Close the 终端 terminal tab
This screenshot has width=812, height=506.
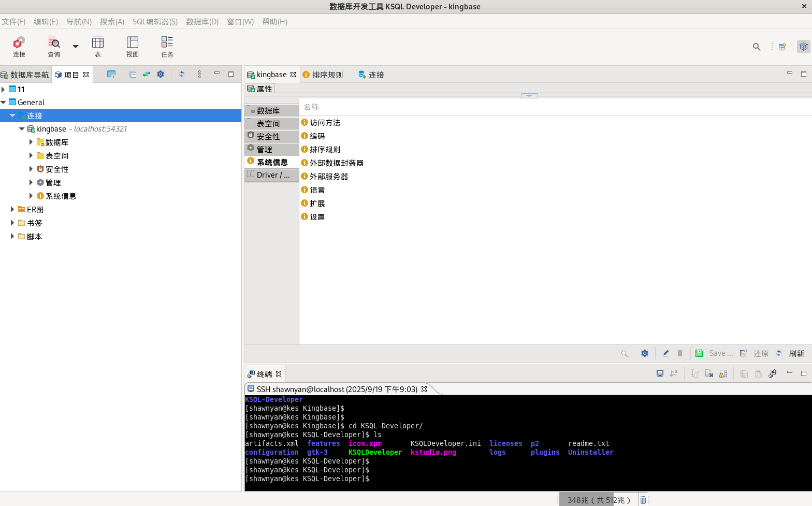coord(279,374)
